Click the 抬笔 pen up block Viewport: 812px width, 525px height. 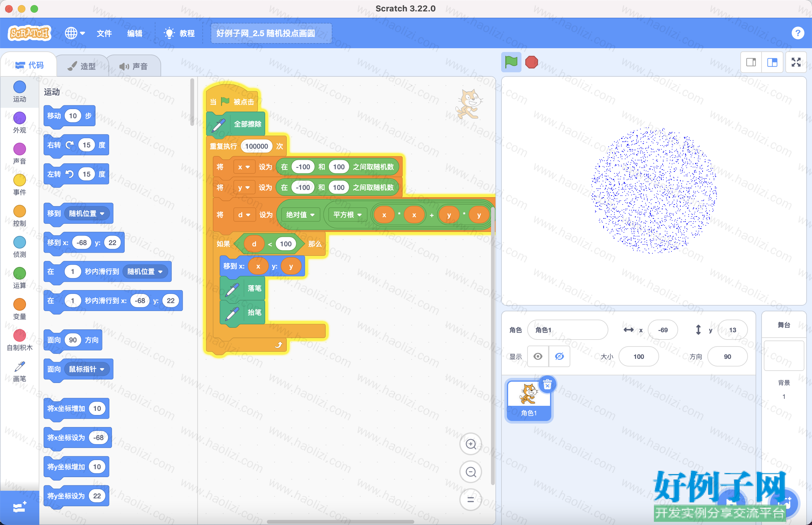coord(243,312)
